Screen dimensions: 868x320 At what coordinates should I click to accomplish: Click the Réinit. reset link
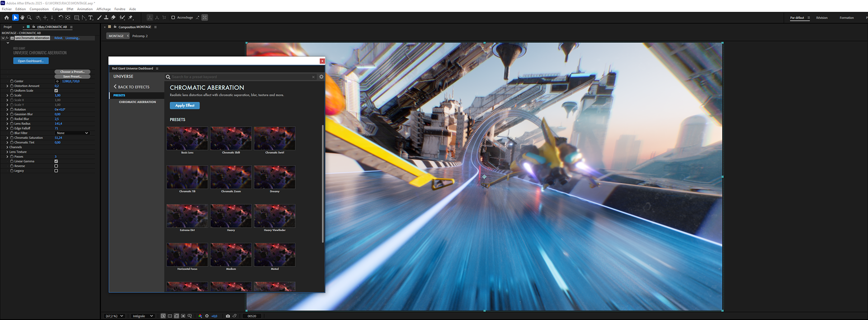point(59,38)
